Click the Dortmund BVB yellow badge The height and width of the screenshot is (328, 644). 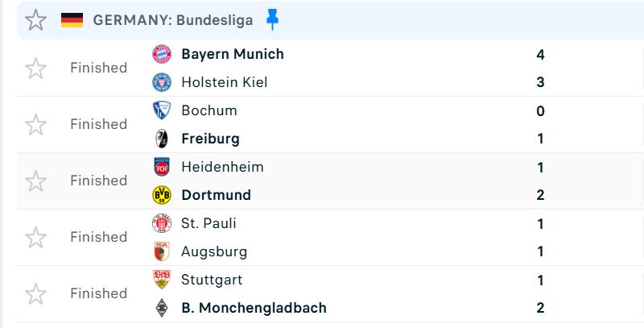pyautogui.click(x=162, y=195)
